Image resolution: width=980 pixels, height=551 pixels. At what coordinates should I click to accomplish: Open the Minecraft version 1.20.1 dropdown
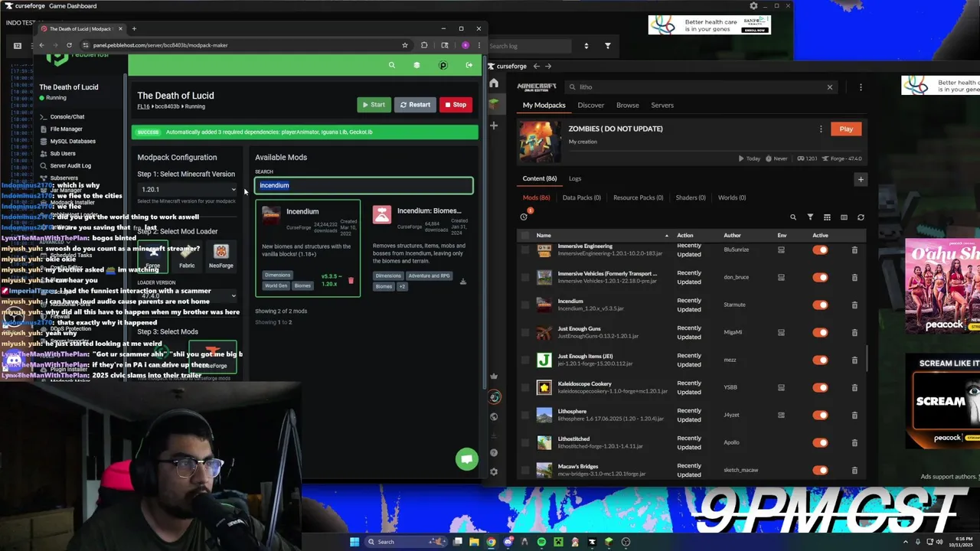pos(188,190)
